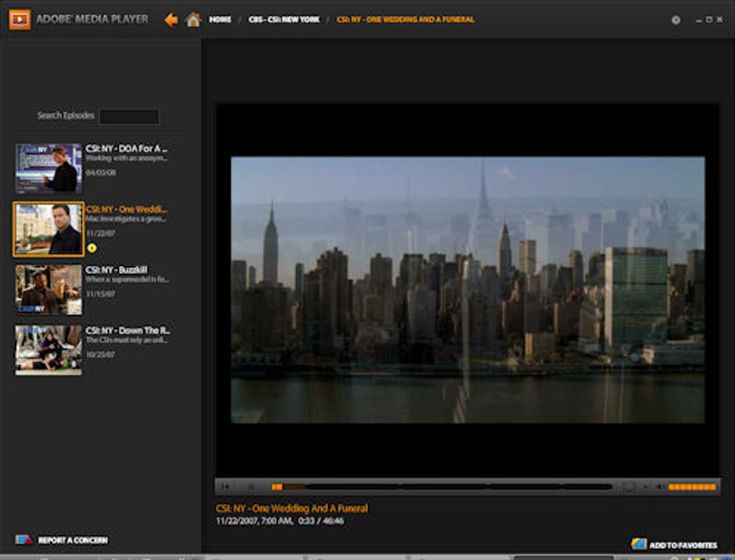Screen dimensions: 735x560
Task: Click the Report A Concern flag icon
Action: click(24, 540)
